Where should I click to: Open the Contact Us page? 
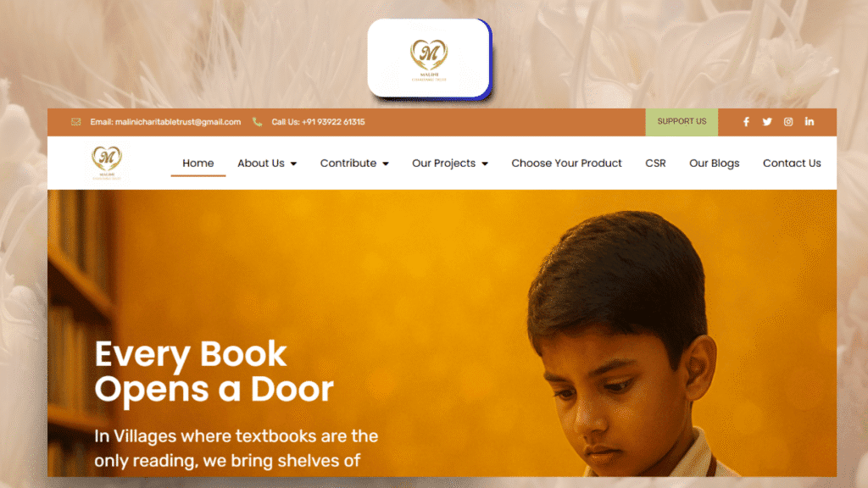[x=792, y=164]
